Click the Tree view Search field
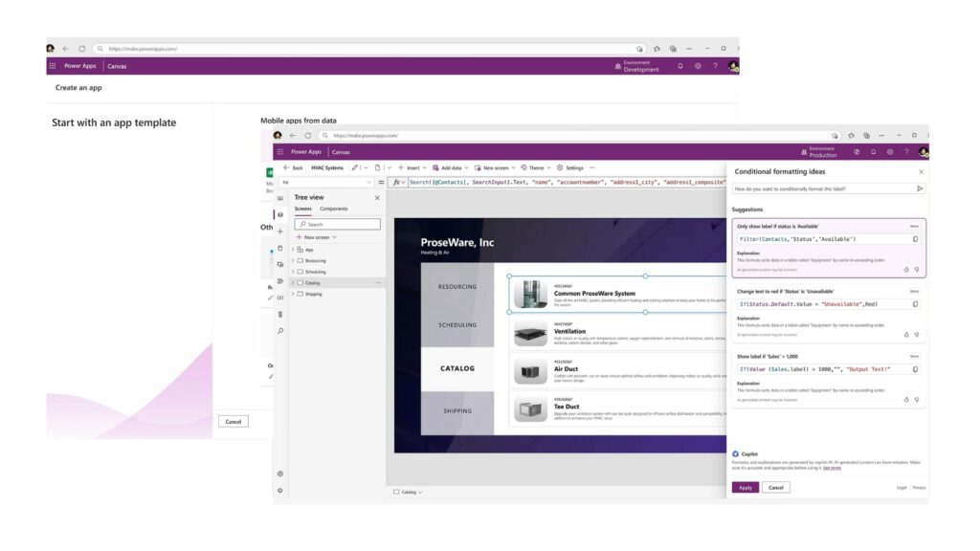Screen dimensions: 980x551 (337, 225)
